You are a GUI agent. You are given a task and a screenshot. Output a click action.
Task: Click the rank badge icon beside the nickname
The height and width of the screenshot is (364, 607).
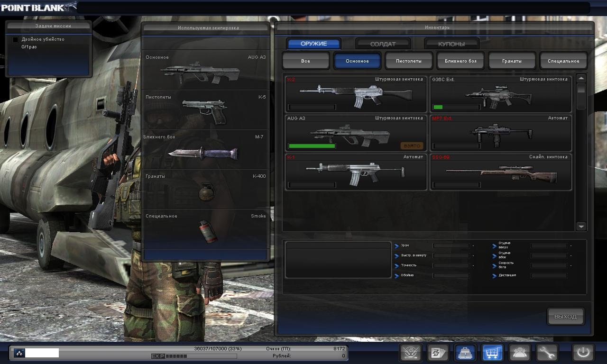click(x=19, y=353)
